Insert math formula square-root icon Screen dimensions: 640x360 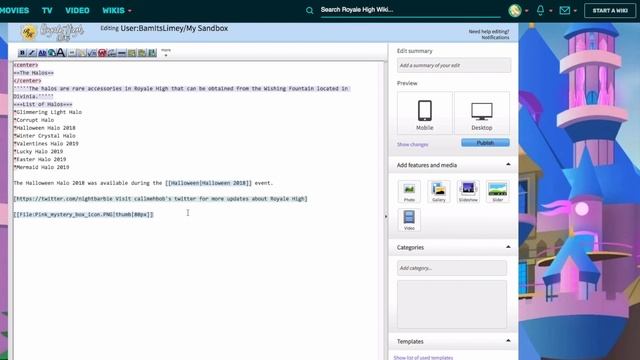[x=92, y=53]
